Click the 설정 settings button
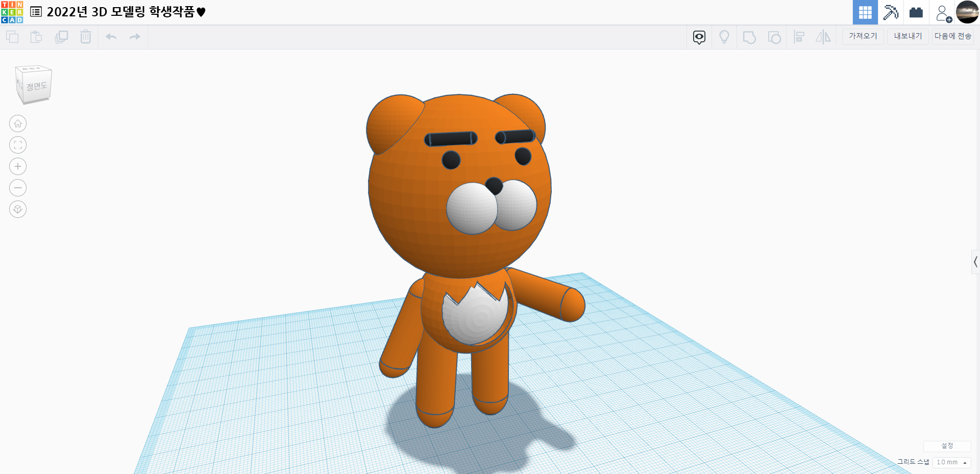This screenshot has height=474, width=980. point(947,446)
